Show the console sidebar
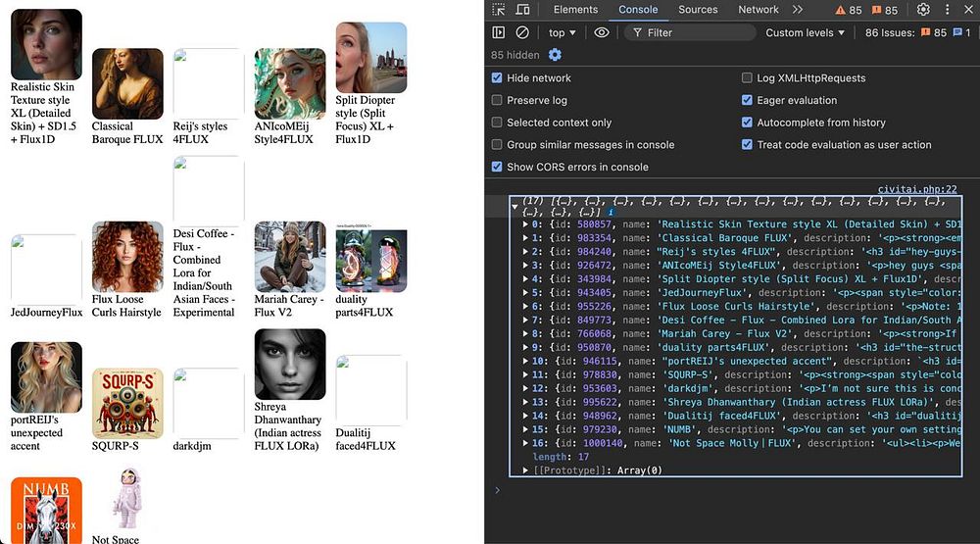The height and width of the screenshot is (544, 980). click(499, 32)
